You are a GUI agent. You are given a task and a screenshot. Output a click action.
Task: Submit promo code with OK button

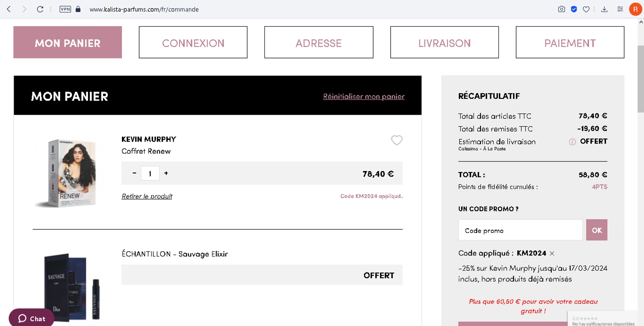597,230
